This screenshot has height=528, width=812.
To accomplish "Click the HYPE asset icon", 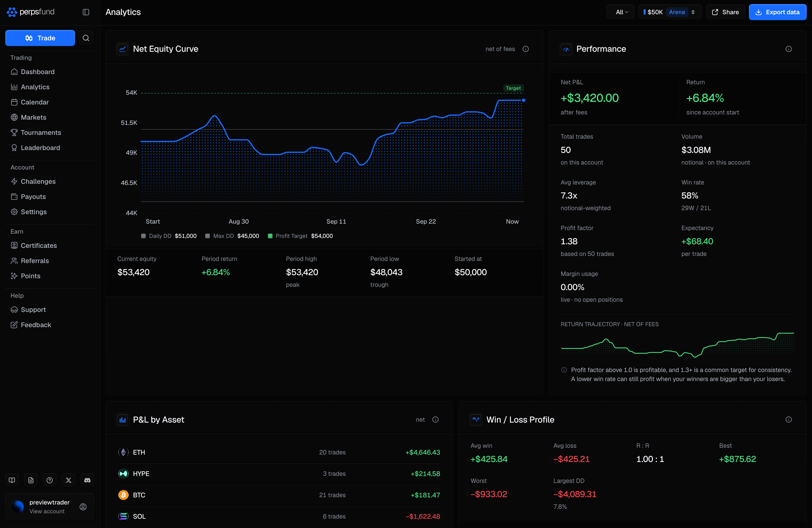I will (x=123, y=473).
